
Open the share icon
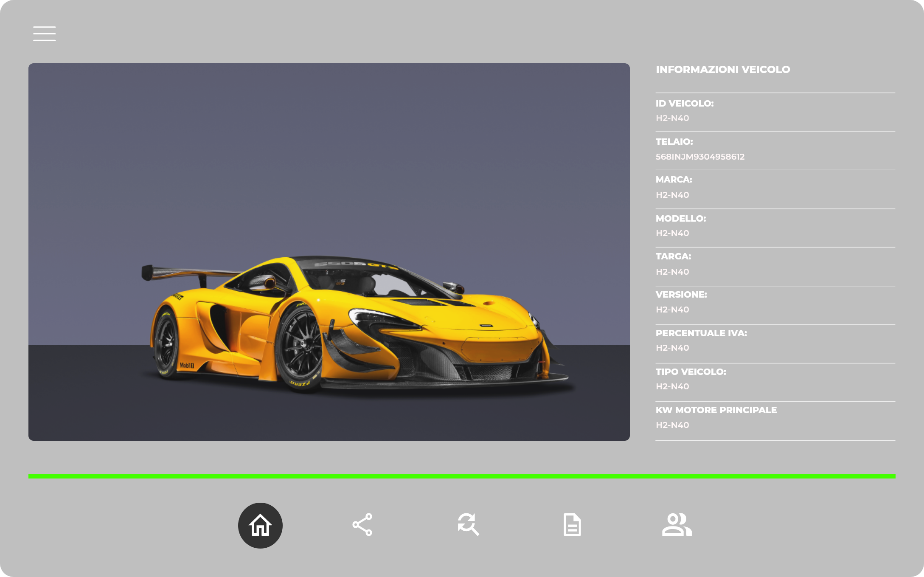point(362,525)
